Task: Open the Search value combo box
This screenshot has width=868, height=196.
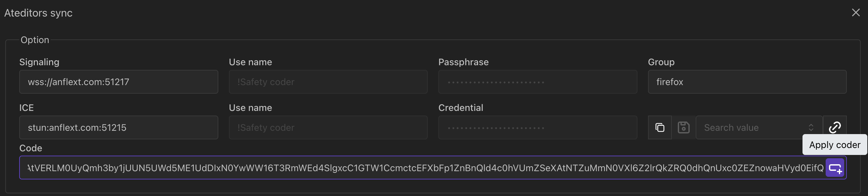Action: [x=752, y=127]
